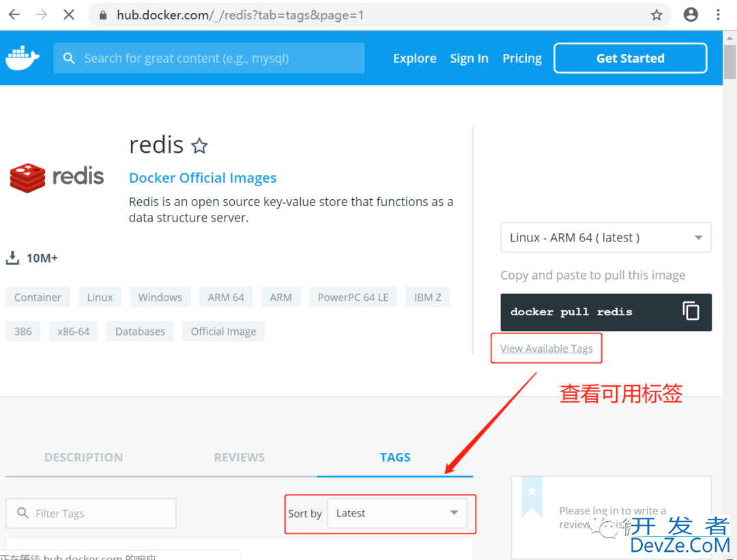Click the scrollbar up arrow
The width and height of the screenshot is (737, 560).
click(x=729, y=38)
